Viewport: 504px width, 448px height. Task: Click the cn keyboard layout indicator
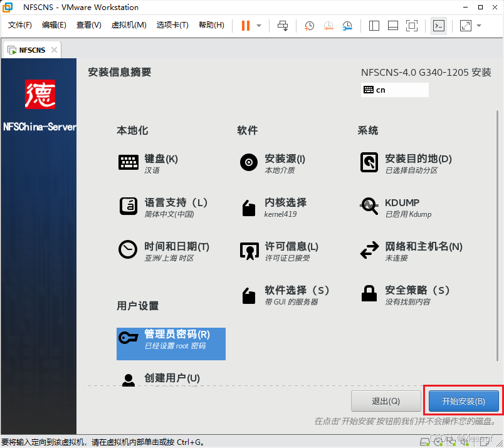coord(394,90)
